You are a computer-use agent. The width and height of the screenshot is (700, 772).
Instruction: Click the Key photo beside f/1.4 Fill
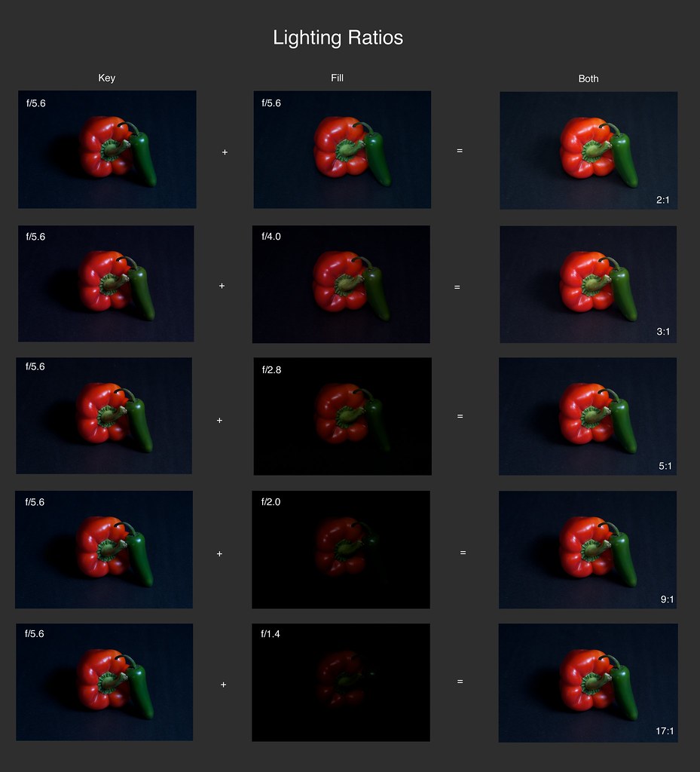[x=104, y=682]
